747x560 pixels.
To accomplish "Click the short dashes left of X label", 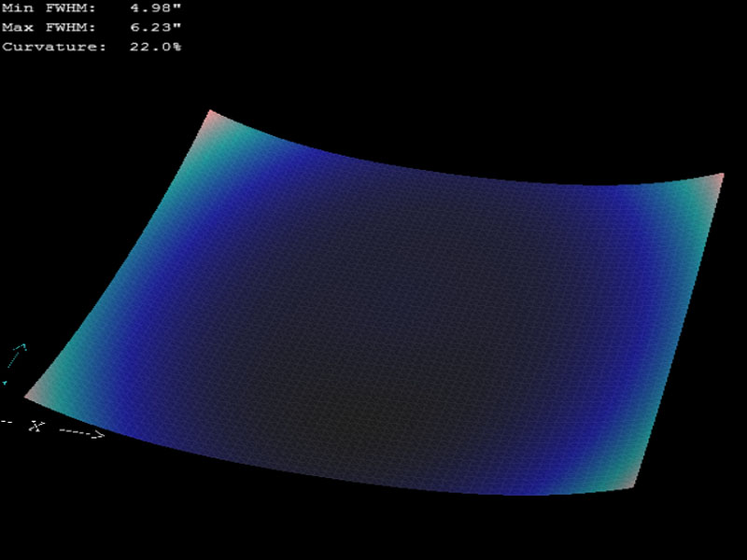I will [7, 423].
